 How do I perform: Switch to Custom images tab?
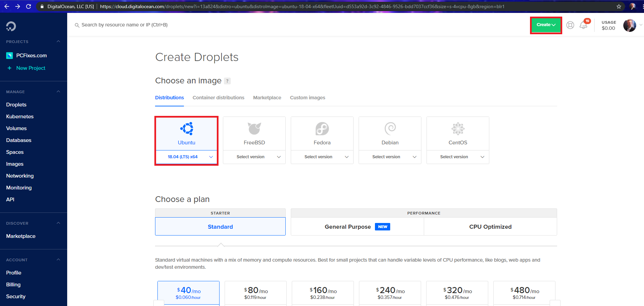coord(307,98)
